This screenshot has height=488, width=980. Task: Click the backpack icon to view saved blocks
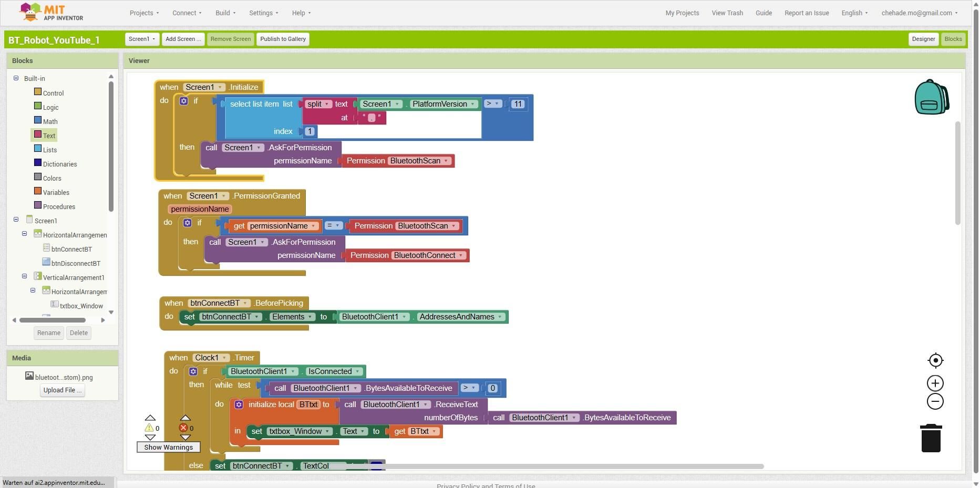[x=931, y=97]
